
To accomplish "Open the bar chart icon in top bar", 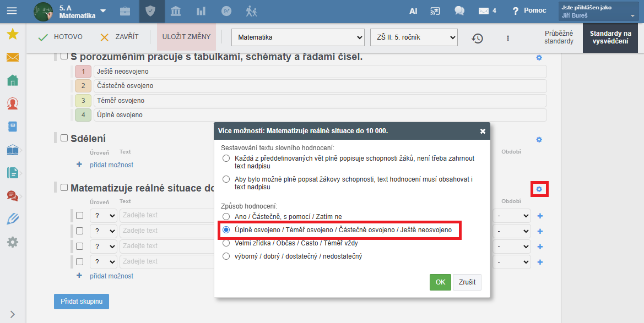I will pos(201,11).
